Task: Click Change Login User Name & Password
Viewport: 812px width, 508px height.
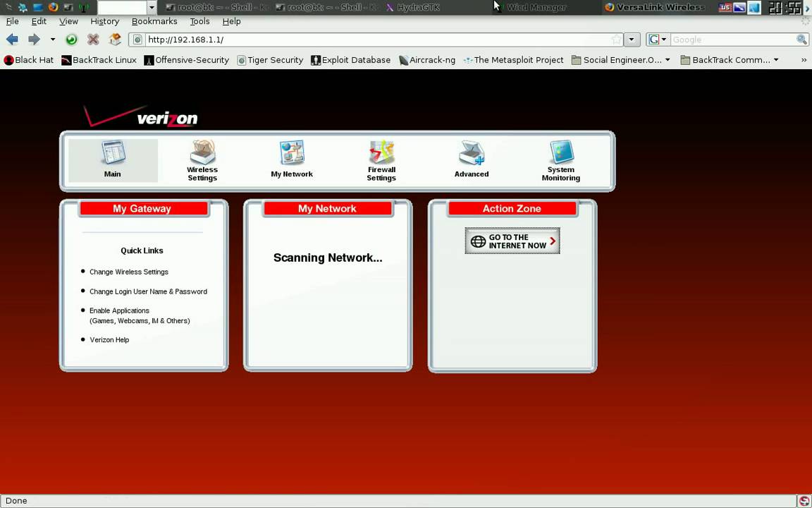Action: click(x=148, y=291)
